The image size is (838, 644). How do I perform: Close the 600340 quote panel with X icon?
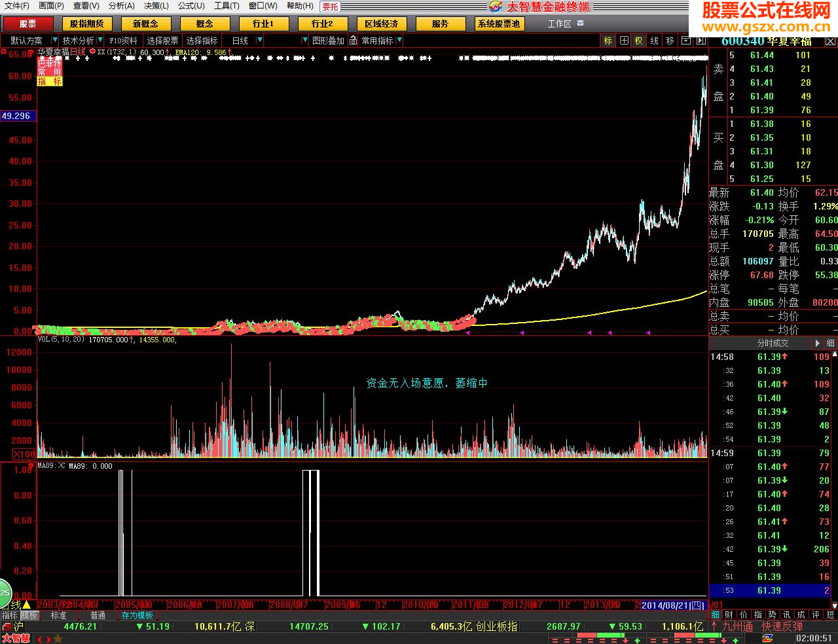click(x=830, y=41)
